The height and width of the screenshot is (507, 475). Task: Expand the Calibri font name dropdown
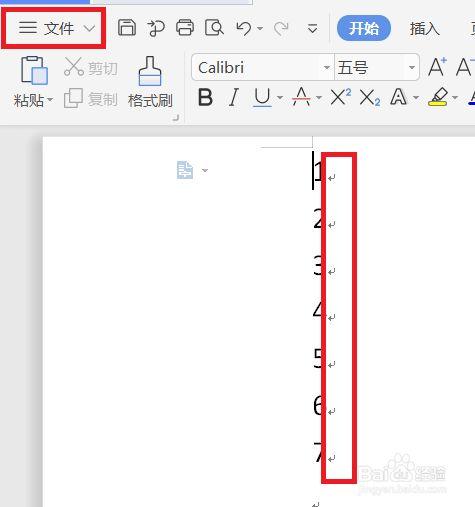pos(327,68)
